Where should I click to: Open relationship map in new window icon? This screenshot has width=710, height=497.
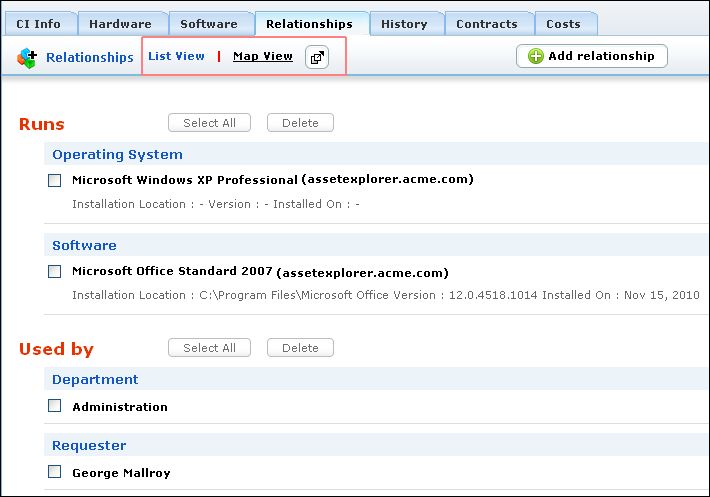[317, 58]
